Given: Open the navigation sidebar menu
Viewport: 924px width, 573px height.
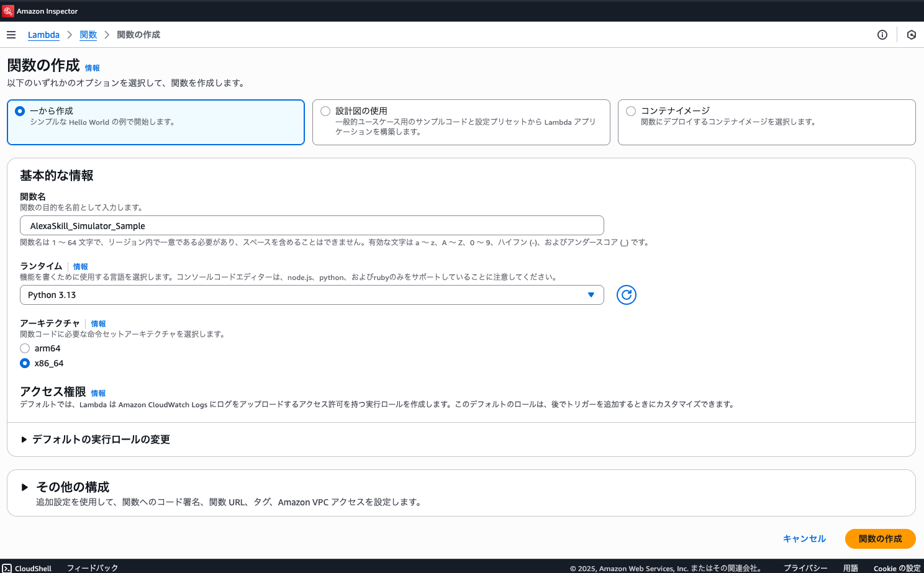Looking at the screenshot, I should pos(11,35).
